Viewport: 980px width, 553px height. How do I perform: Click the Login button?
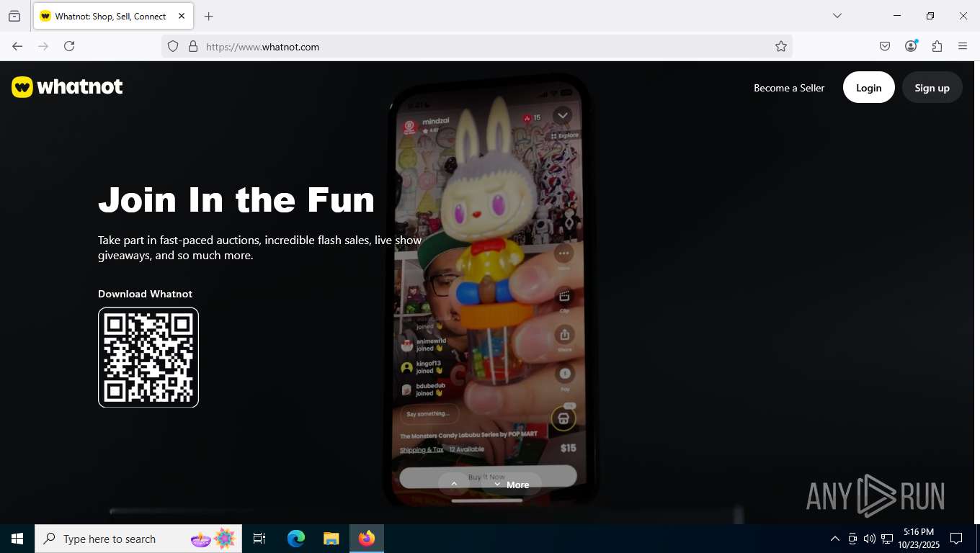[869, 87]
